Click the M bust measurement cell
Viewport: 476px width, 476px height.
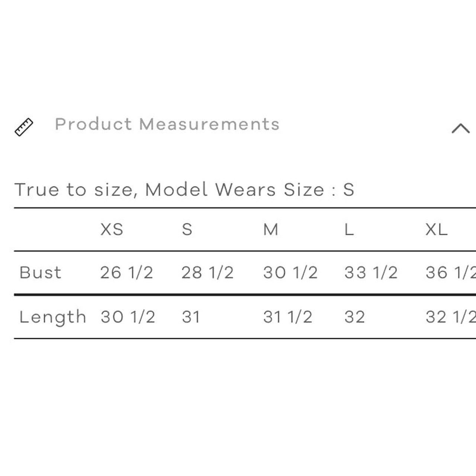coord(290,273)
